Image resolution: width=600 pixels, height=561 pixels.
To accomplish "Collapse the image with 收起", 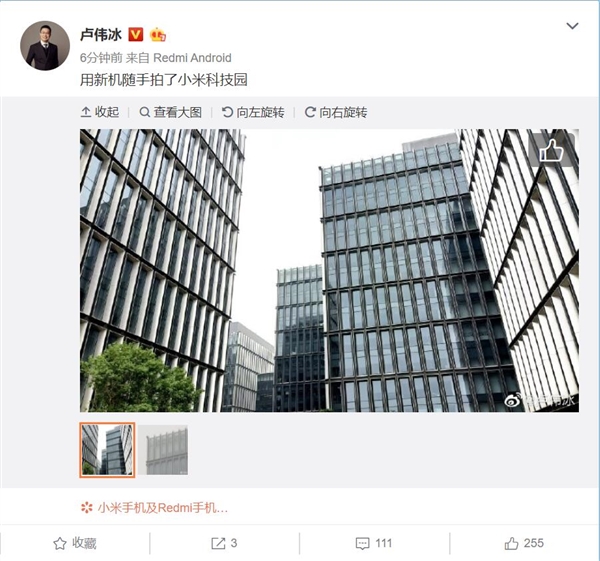I will click(100, 112).
